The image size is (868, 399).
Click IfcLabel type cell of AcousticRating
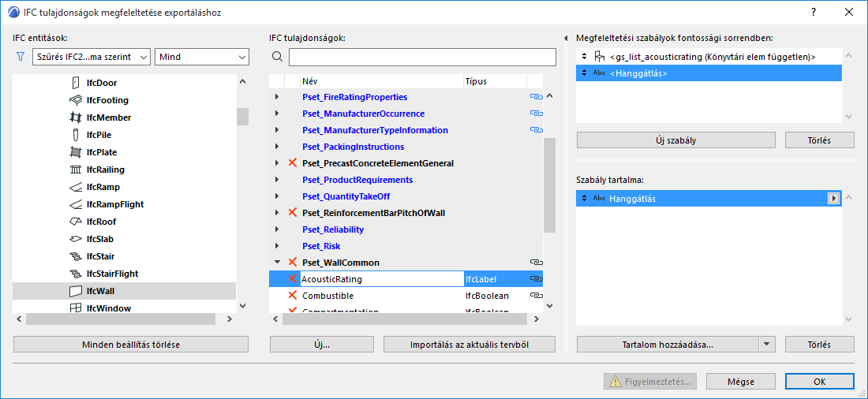496,279
